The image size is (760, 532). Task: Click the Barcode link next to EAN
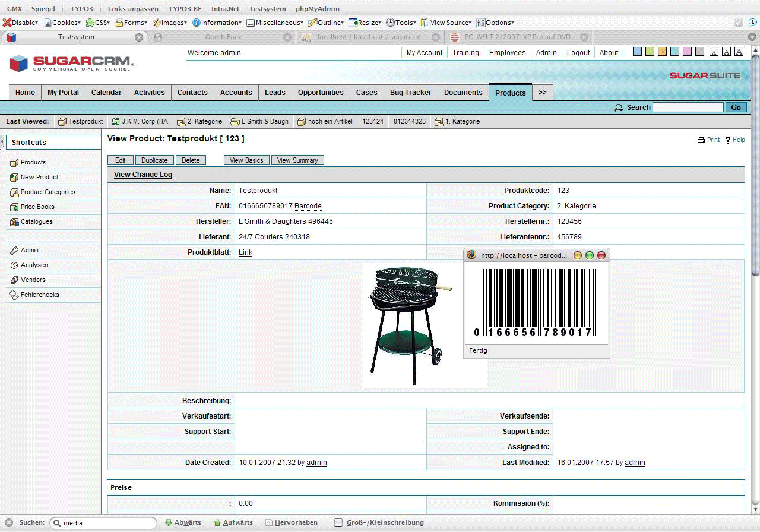(x=308, y=206)
